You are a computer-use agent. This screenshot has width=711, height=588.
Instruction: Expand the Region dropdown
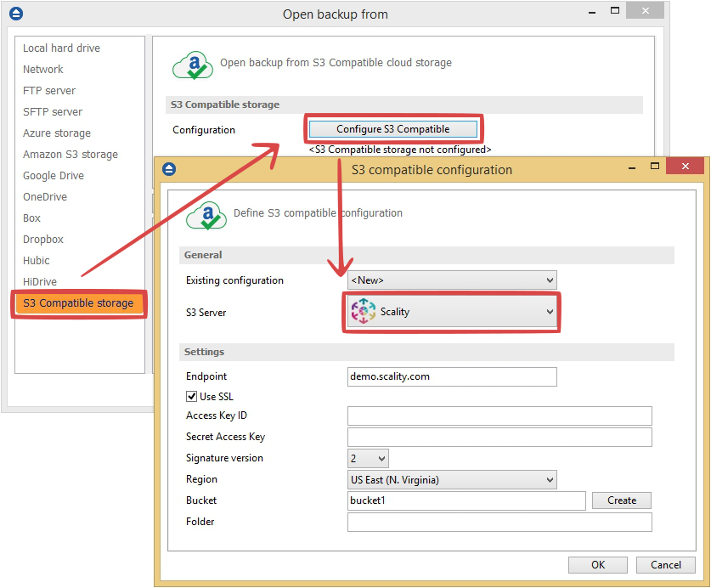tap(452, 480)
